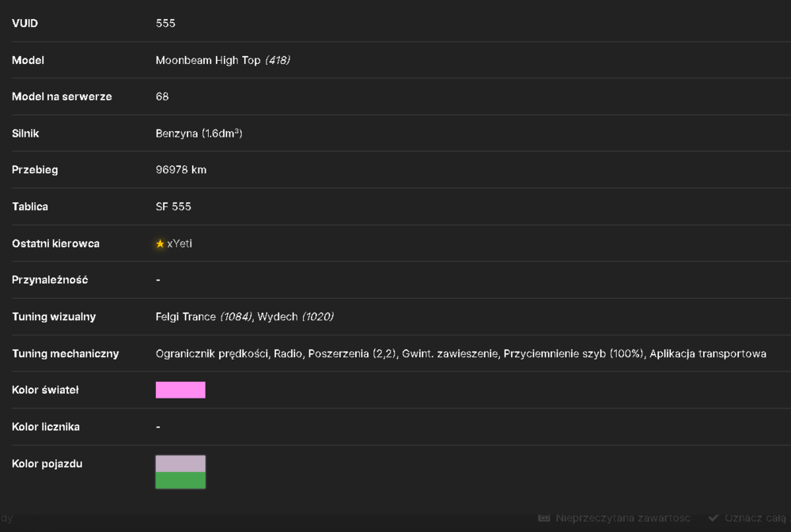This screenshot has height=532, width=791.
Task: Click the newspaper icon before Nieprzeczytana zawartość
Action: point(544,518)
